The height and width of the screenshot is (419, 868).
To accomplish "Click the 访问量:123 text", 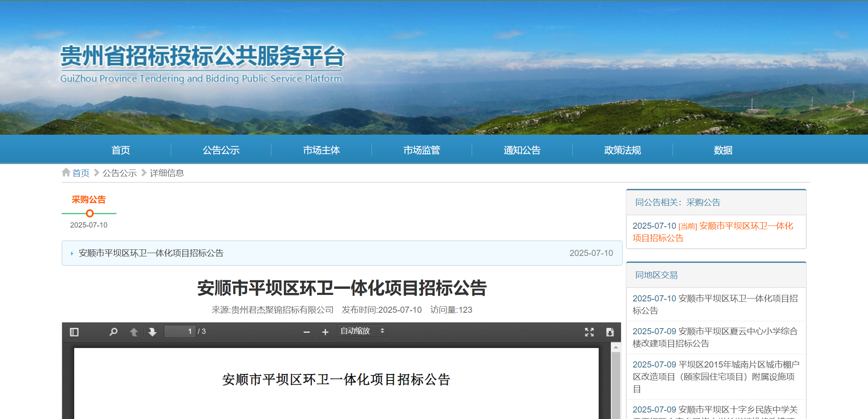I will coord(451,310).
